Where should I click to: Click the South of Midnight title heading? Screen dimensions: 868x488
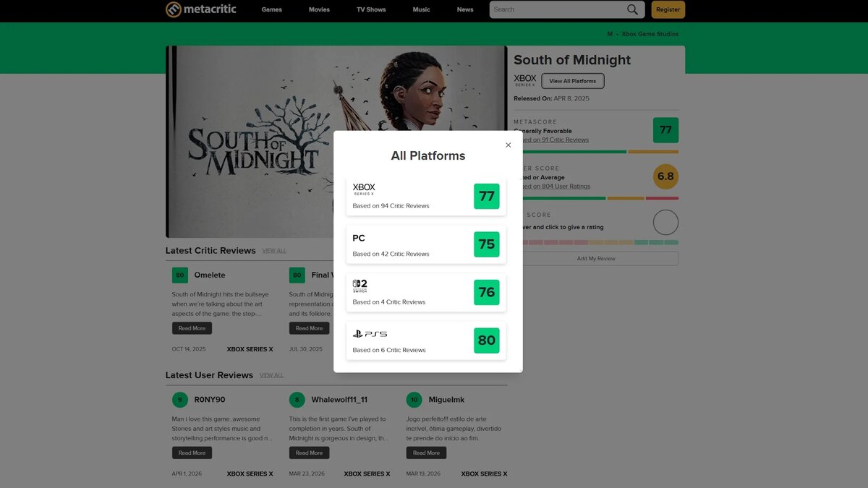tap(572, 60)
